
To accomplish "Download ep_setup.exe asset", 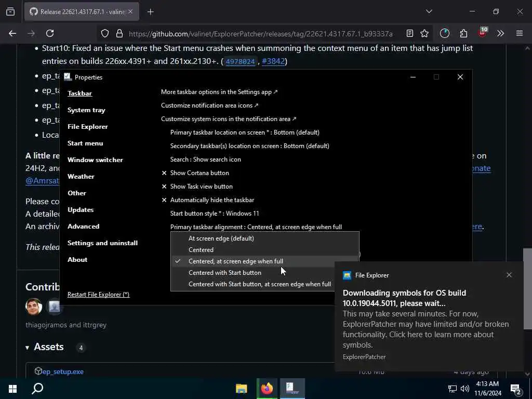I will [x=63, y=371].
